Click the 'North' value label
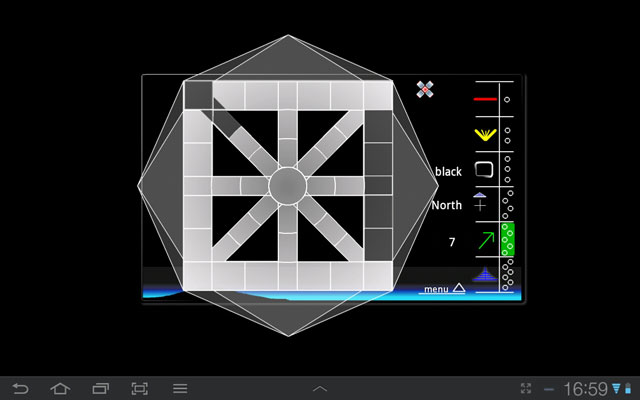640x400 pixels. [447, 205]
